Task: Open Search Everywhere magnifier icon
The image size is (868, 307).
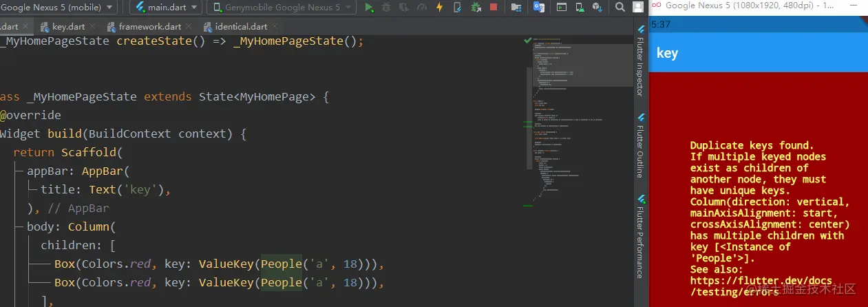Action: (620, 8)
